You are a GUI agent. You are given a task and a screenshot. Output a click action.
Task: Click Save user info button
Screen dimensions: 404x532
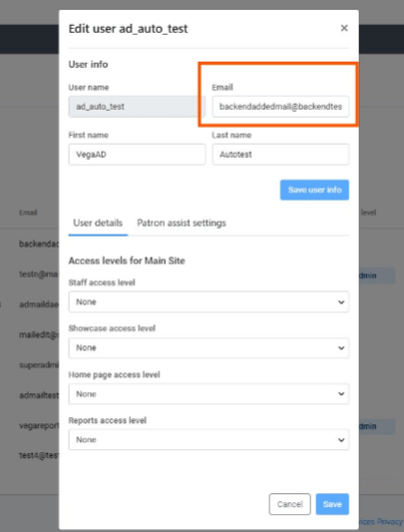coord(314,190)
